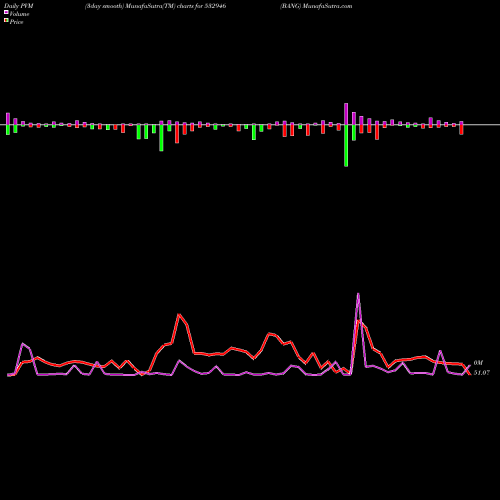Click the Price legend color swatch
Screen dimensions: 500x500
coord(6,20)
